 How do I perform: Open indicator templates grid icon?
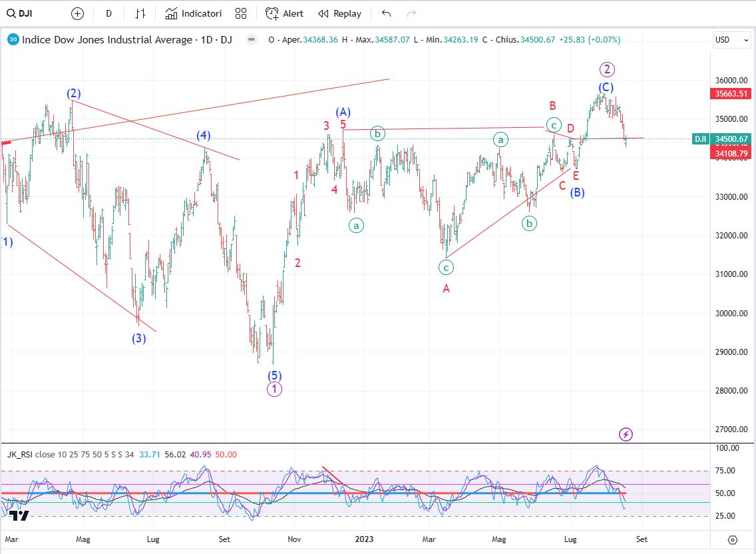[x=241, y=13]
